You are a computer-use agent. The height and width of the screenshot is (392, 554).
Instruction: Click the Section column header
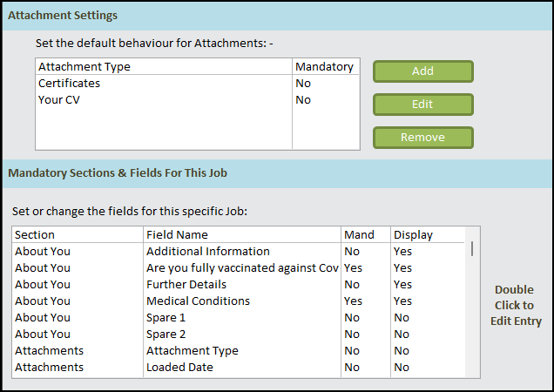35,235
